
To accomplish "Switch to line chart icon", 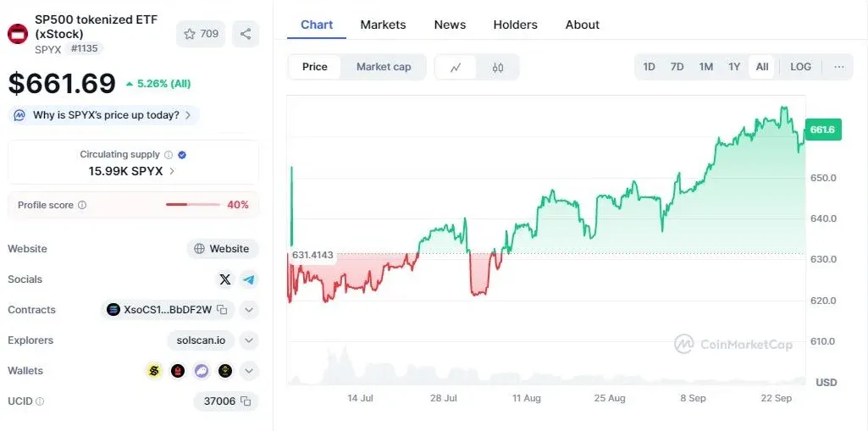I will [456, 67].
